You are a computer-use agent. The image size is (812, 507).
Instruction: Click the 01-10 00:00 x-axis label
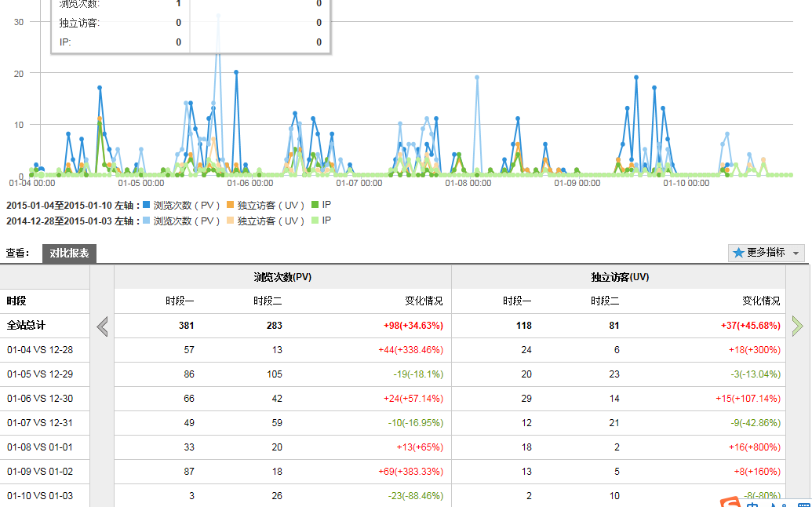point(686,184)
